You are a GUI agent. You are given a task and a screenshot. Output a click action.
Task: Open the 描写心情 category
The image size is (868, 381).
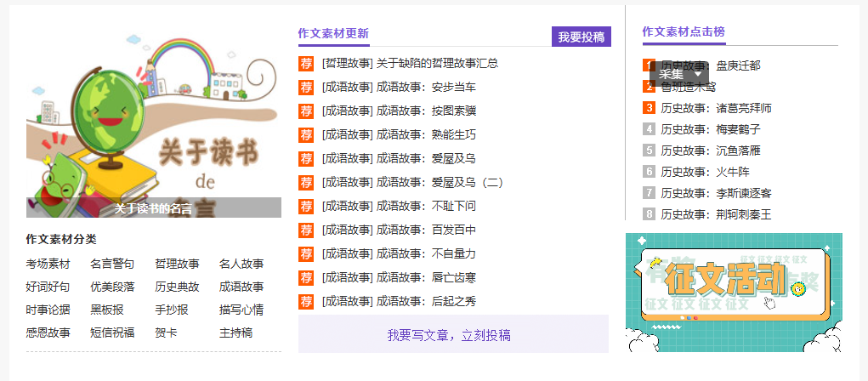(x=241, y=310)
